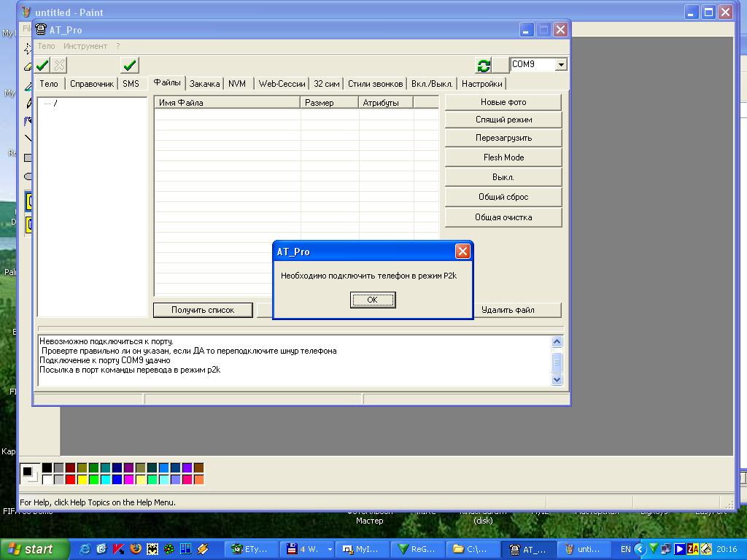
Task: Open the Инструмент menu
Action: (x=85, y=46)
